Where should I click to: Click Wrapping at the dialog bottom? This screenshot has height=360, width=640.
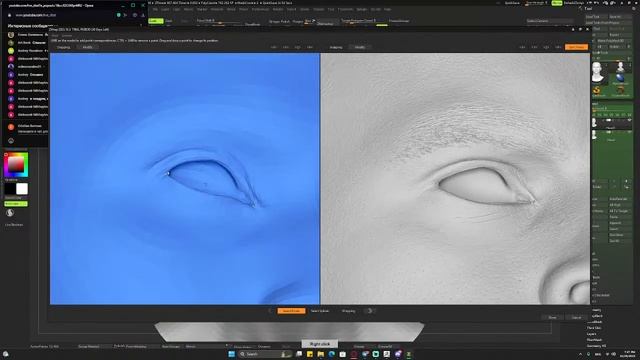pos(349,311)
